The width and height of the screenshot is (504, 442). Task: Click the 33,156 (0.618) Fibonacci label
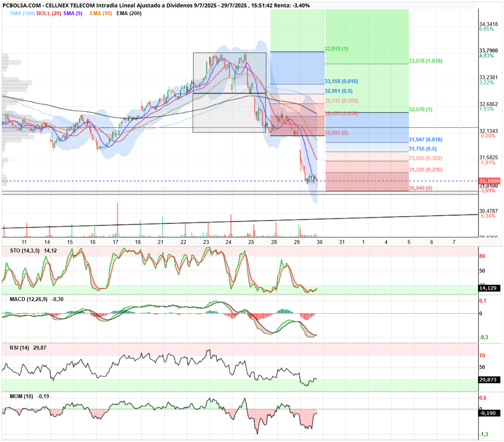(x=341, y=82)
